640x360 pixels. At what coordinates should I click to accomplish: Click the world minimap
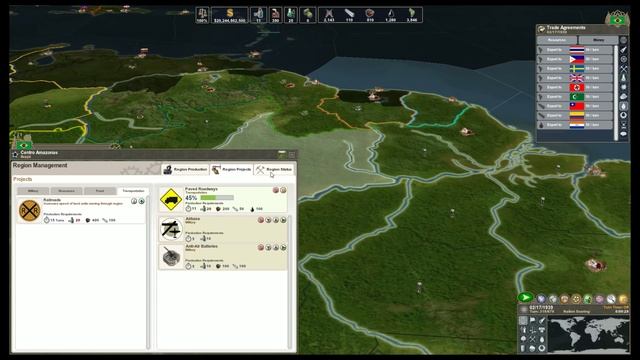[589, 334]
